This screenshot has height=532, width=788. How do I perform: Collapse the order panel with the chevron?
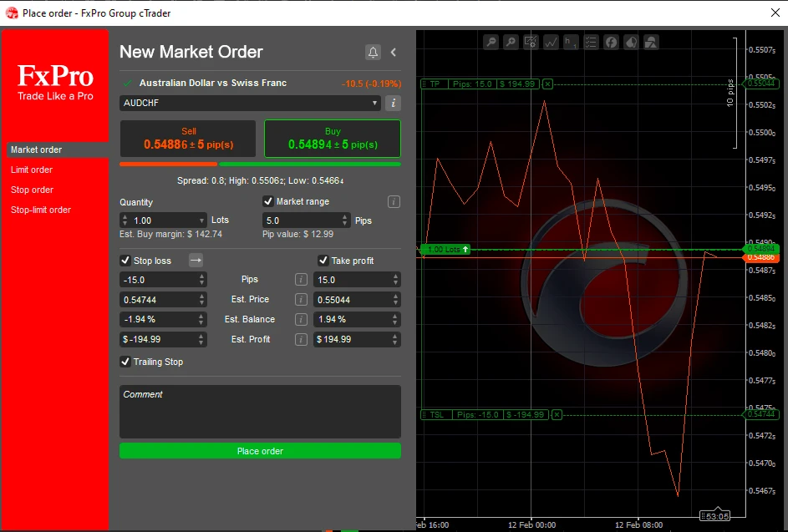394,52
